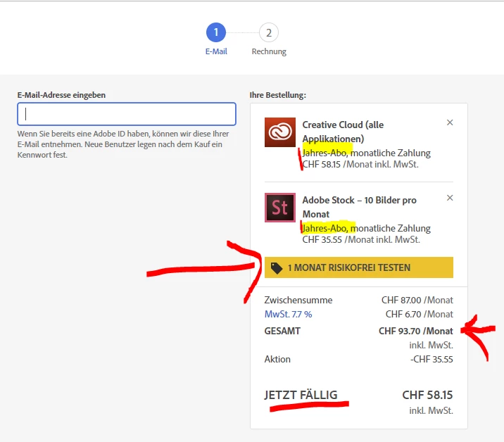Click Creative Cloud 'Jahres-Abo, monatliche Zahlung' line
This screenshot has width=504, height=442.
[x=367, y=153]
